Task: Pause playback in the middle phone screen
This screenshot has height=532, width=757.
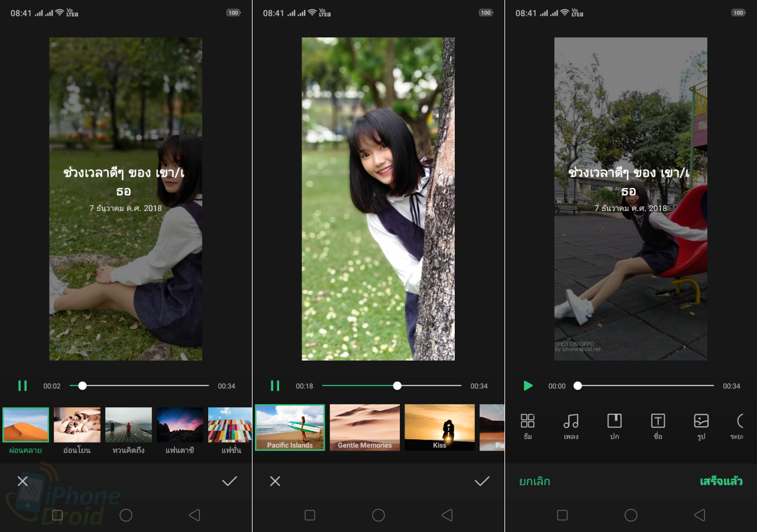Action: coord(275,386)
